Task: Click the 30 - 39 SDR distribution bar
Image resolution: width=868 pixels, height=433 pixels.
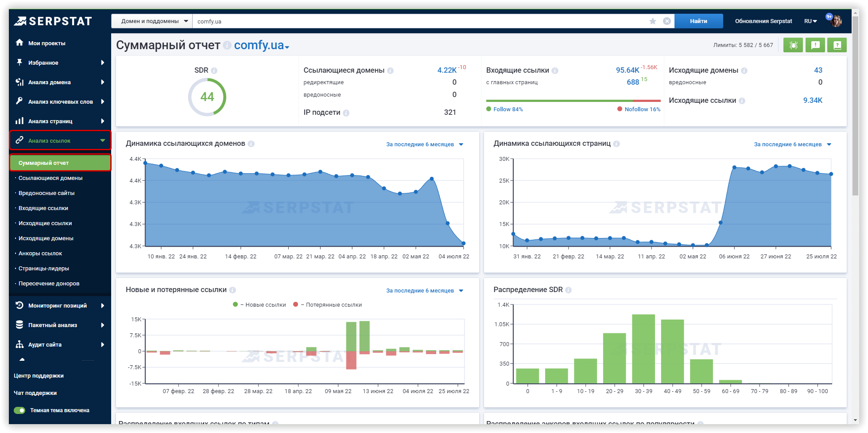Action: click(643, 349)
